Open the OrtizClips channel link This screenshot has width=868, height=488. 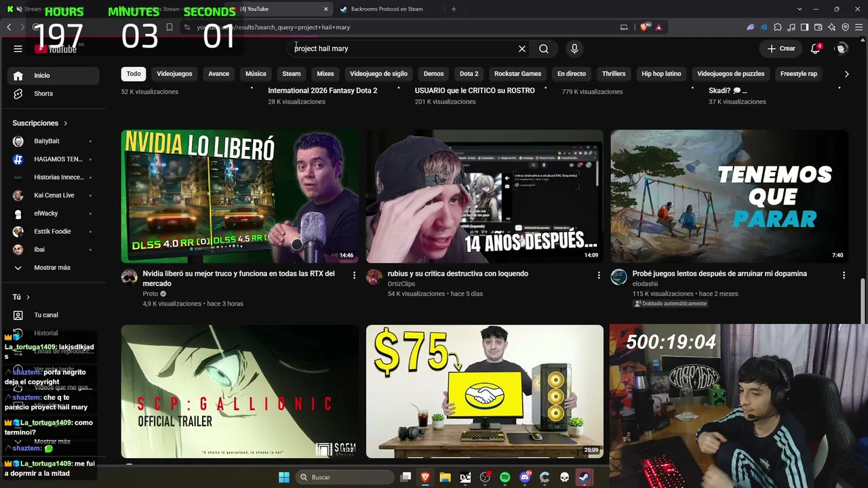pyautogui.click(x=401, y=283)
